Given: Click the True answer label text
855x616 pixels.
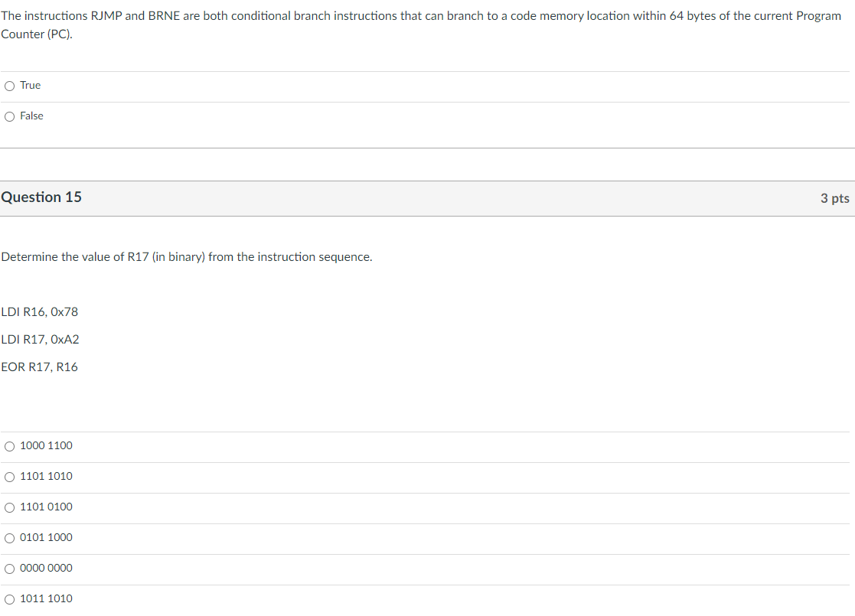Looking at the screenshot, I should (x=29, y=85).
